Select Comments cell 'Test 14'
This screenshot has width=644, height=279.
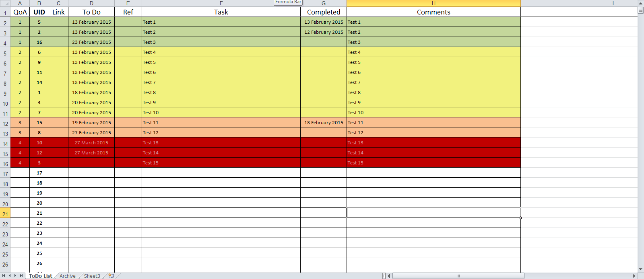coord(433,153)
